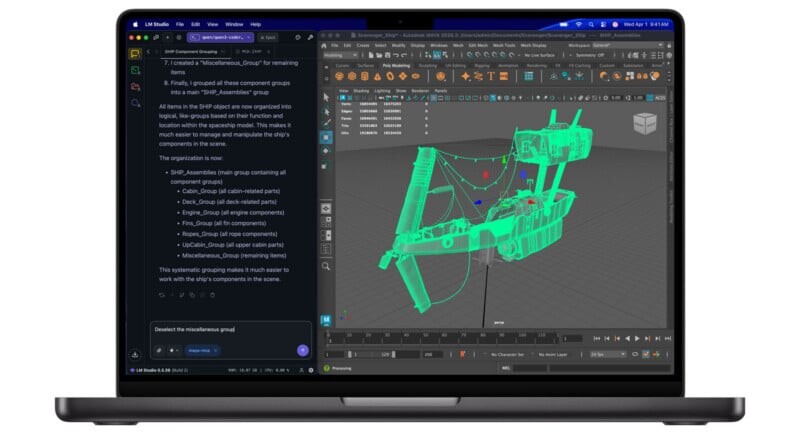Select the Maya arrow Select tool
This screenshot has width=800, height=436.
[326, 97]
